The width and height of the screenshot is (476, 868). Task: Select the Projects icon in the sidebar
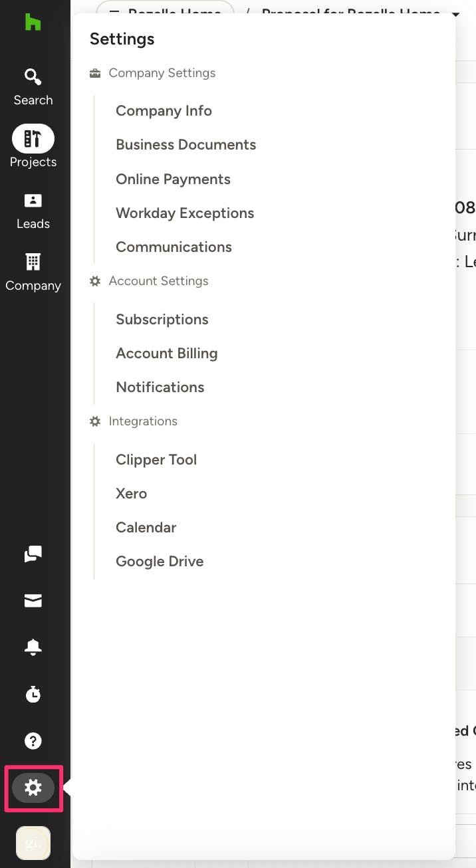[33, 140]
